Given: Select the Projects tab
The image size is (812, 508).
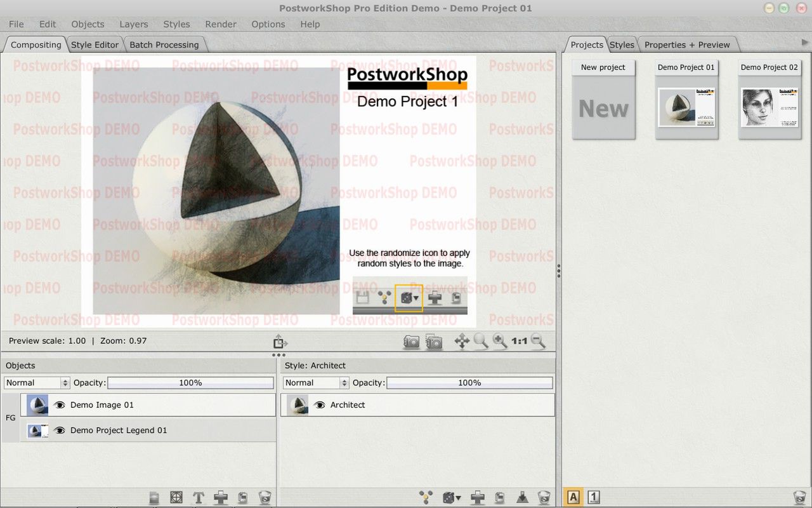Looking at the screenshot, I should click(587, 44).
